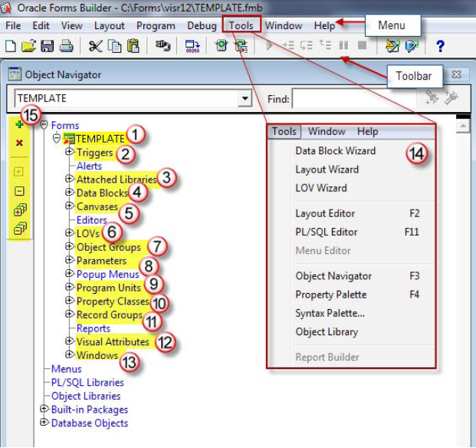Image resolution: width=476 pixels, height=448 pixels.
Task: Click the Run Form green icon
Action: pyautogui.click(x=222, y=45)
